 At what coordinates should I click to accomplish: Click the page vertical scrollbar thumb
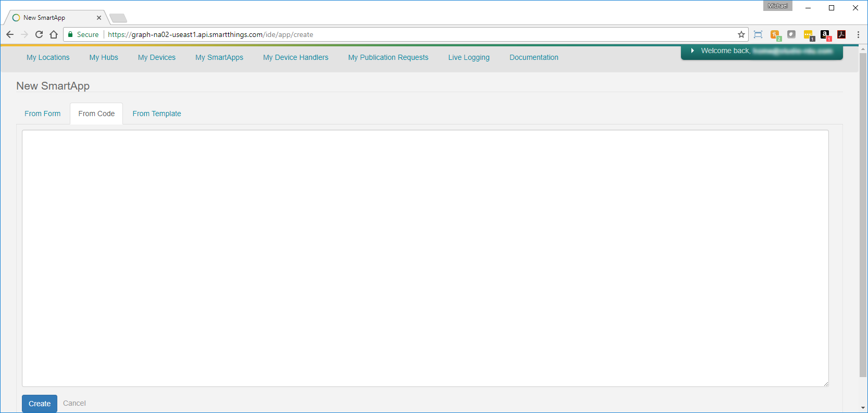click(863, 215)
